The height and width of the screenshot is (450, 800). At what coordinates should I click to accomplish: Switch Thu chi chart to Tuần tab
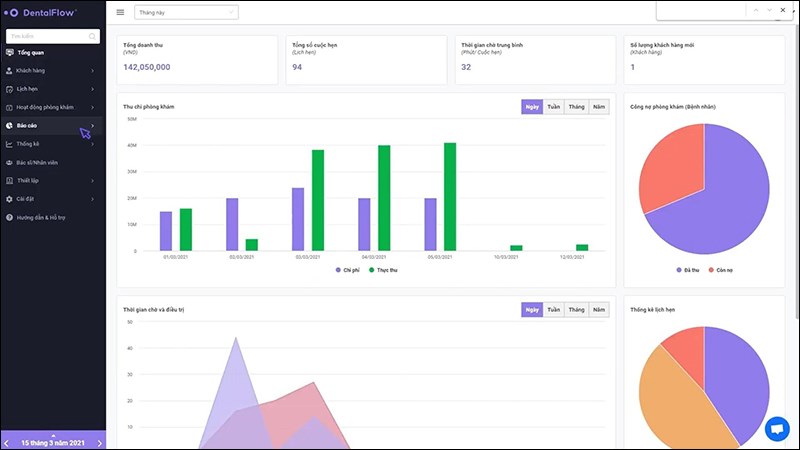point(554,107)
